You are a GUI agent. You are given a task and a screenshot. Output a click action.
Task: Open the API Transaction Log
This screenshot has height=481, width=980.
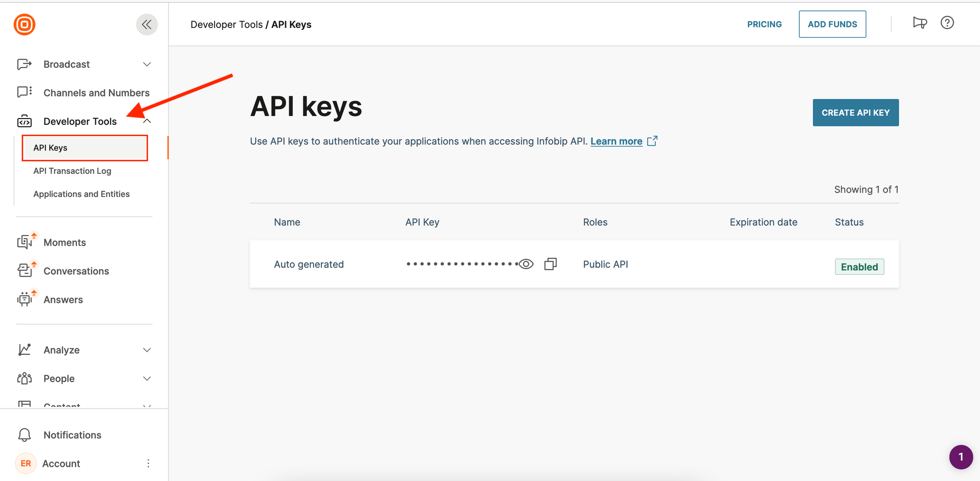pos(72,170)
